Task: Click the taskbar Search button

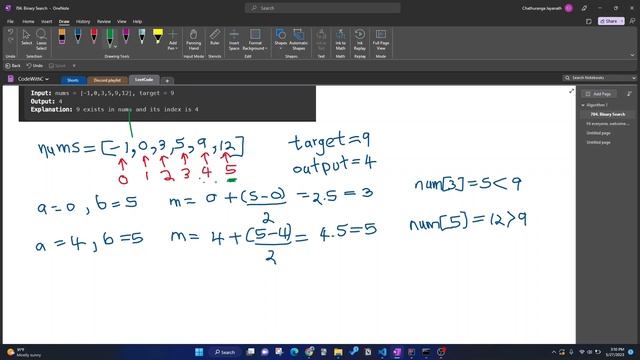Action: (225, 352)
